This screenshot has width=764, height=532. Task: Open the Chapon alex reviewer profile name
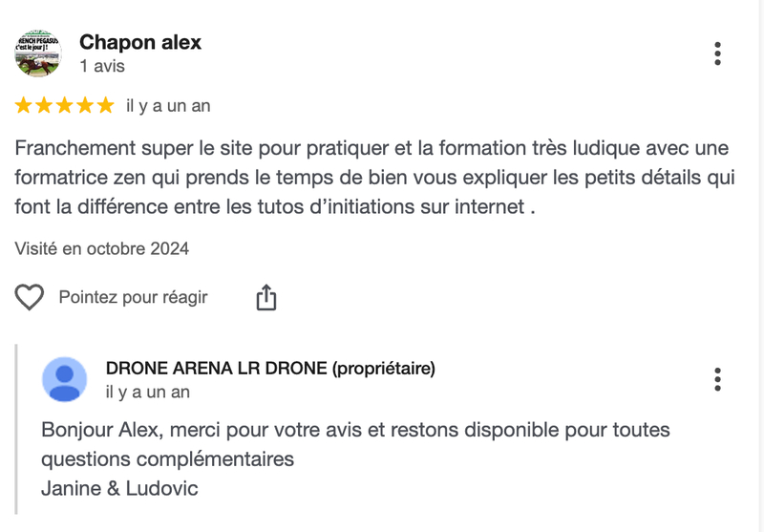[x=140, y=42]
